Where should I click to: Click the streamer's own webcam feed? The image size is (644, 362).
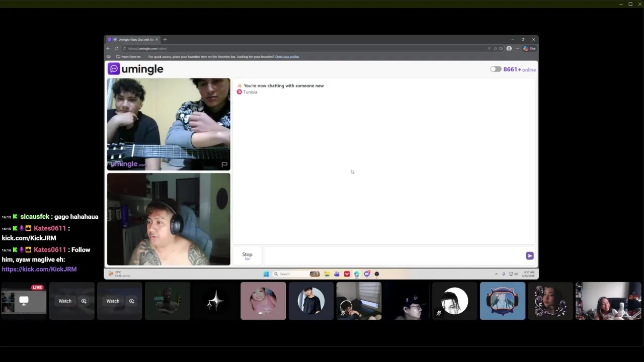click(169, 219)
